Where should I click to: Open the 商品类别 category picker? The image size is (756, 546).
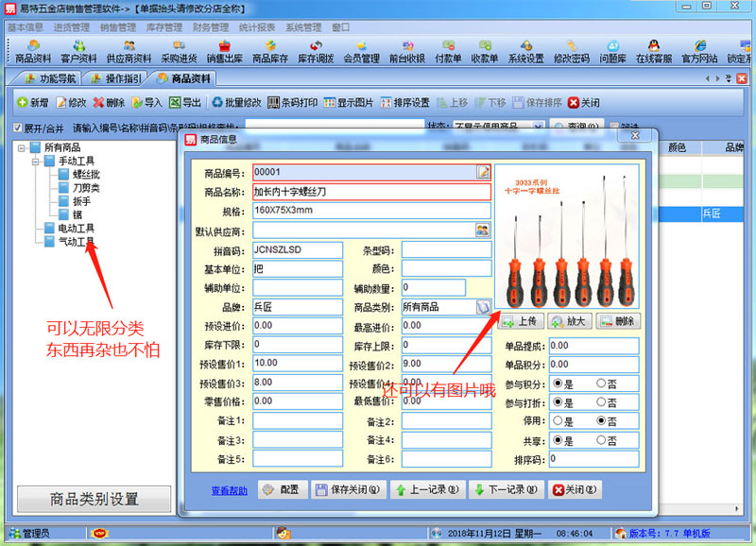click(483, 307)
